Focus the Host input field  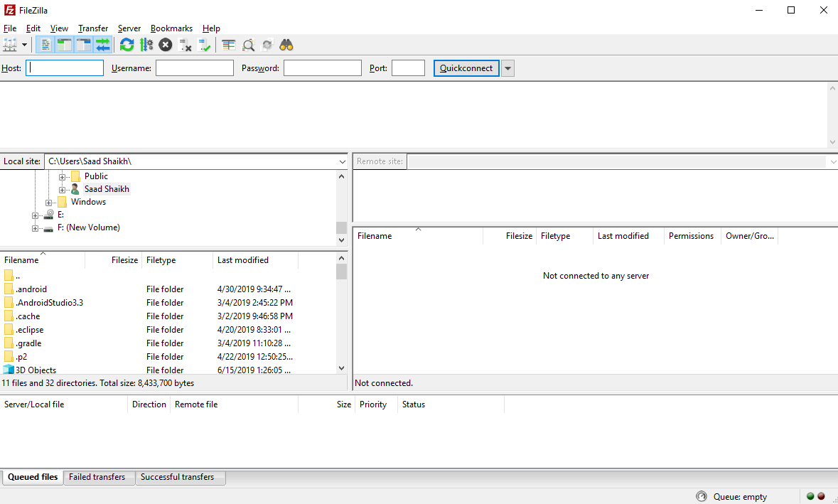click(65, 68)
